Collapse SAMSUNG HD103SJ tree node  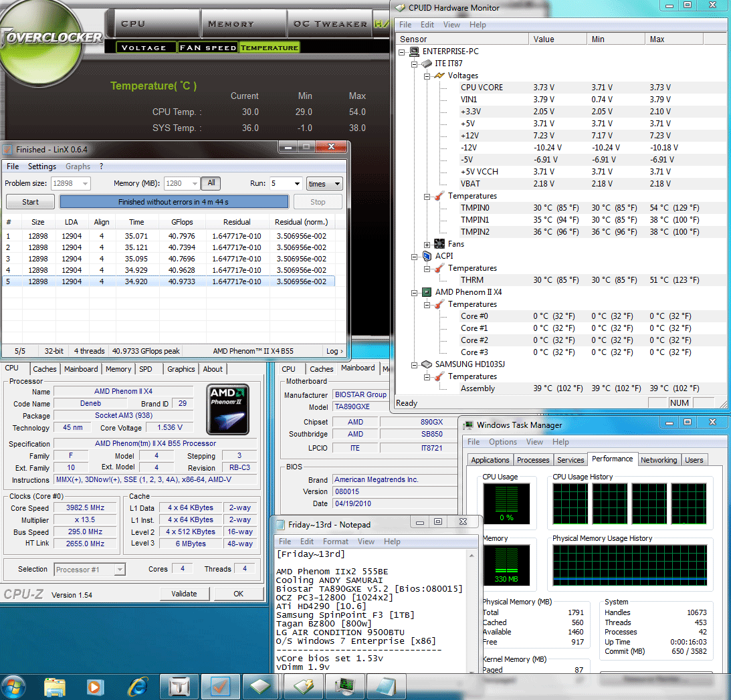point(415,365)
